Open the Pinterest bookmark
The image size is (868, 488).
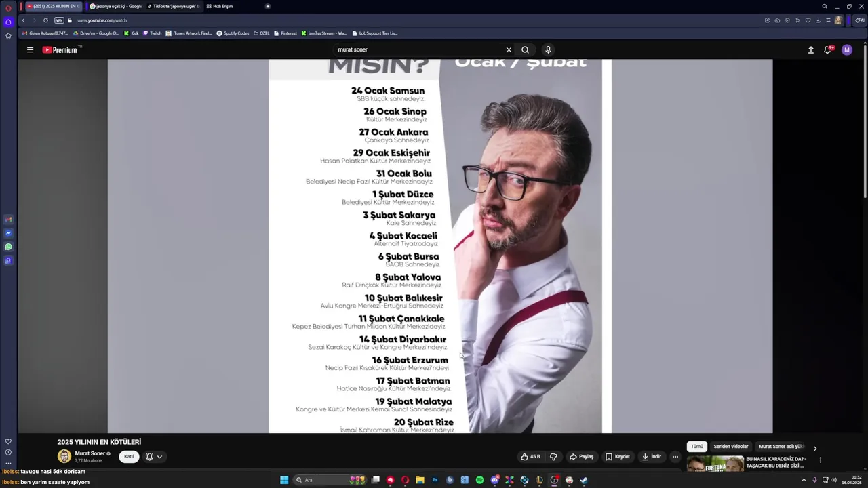(x=285, y=33)
